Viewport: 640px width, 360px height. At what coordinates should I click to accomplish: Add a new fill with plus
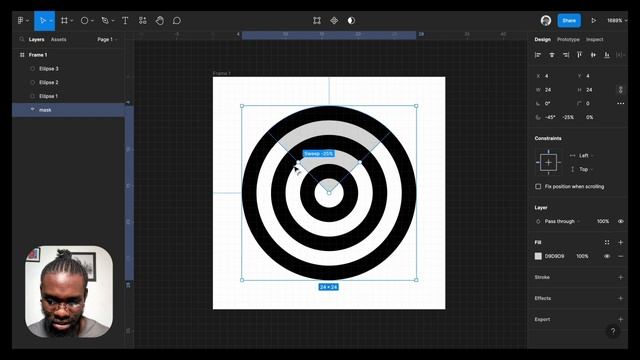click(x=620, y=242)
